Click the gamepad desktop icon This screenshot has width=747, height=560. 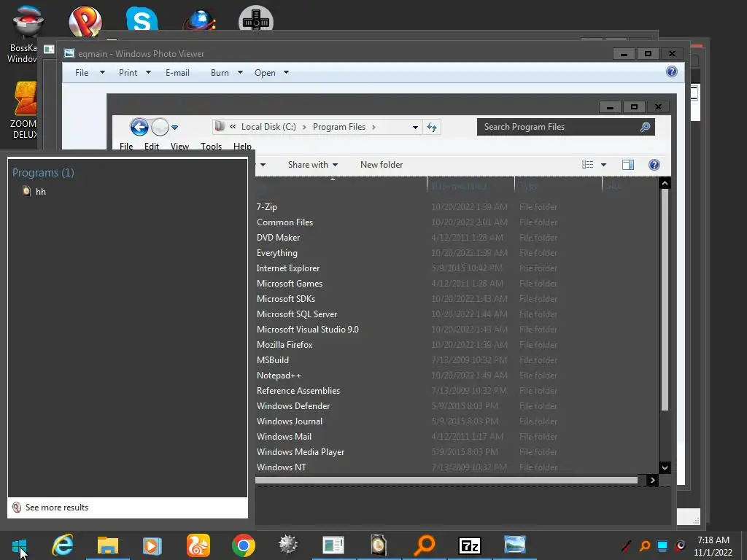[x=256, y=20]
